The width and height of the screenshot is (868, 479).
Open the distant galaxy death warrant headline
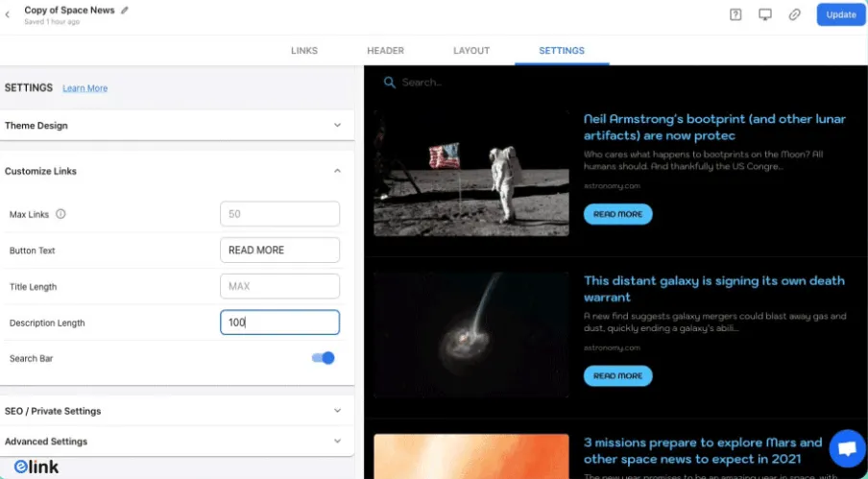[714, 289]
